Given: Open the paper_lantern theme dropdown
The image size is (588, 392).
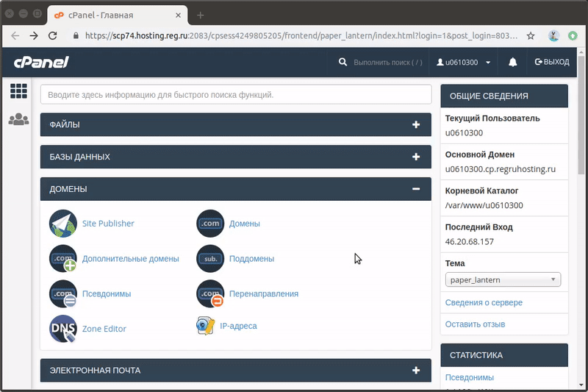Looking at the screenshot, I should click(503, 279).
